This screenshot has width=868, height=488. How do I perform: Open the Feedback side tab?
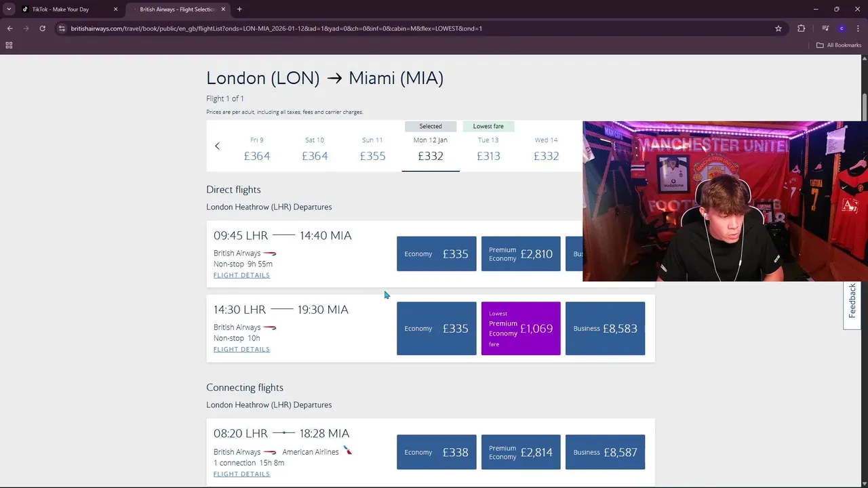[852, 302]
